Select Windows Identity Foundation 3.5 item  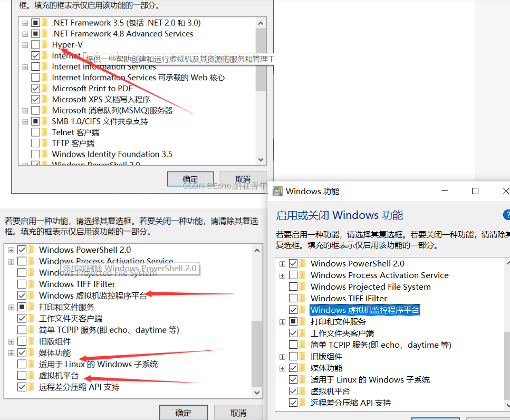pos(112,154)
